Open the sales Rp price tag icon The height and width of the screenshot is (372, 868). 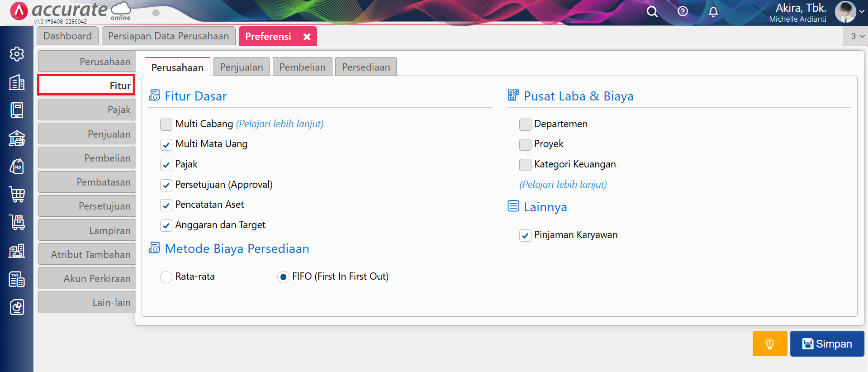17,167
